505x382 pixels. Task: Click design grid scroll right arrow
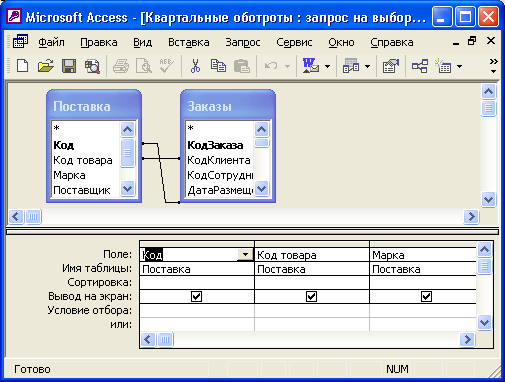(x=467, y=340)
